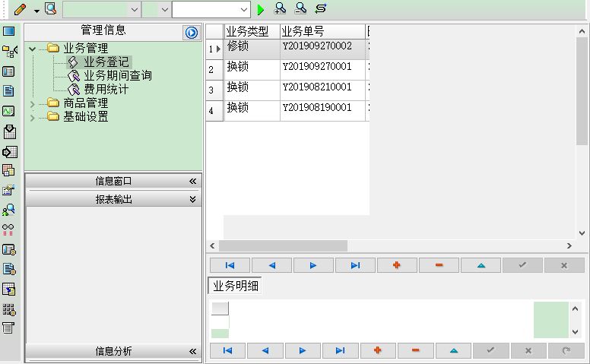Viewport: 590px width, 364px height.
Task: Open the narrow green combo box
Action: tap(156, 9)
